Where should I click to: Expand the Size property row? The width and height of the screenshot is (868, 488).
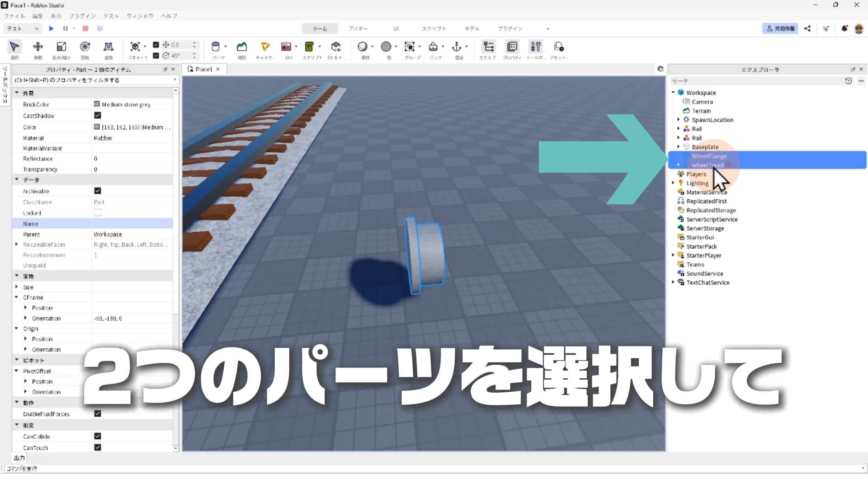17,287
